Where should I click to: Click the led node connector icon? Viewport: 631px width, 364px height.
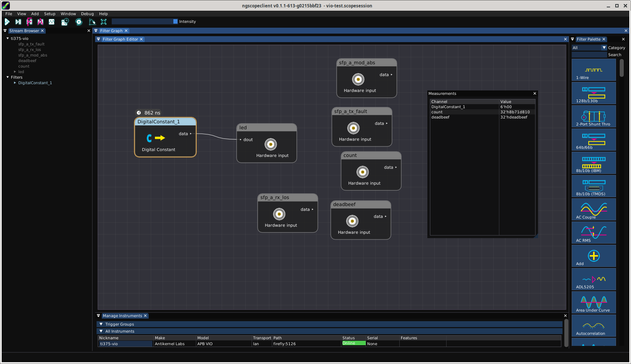(271, 144)
